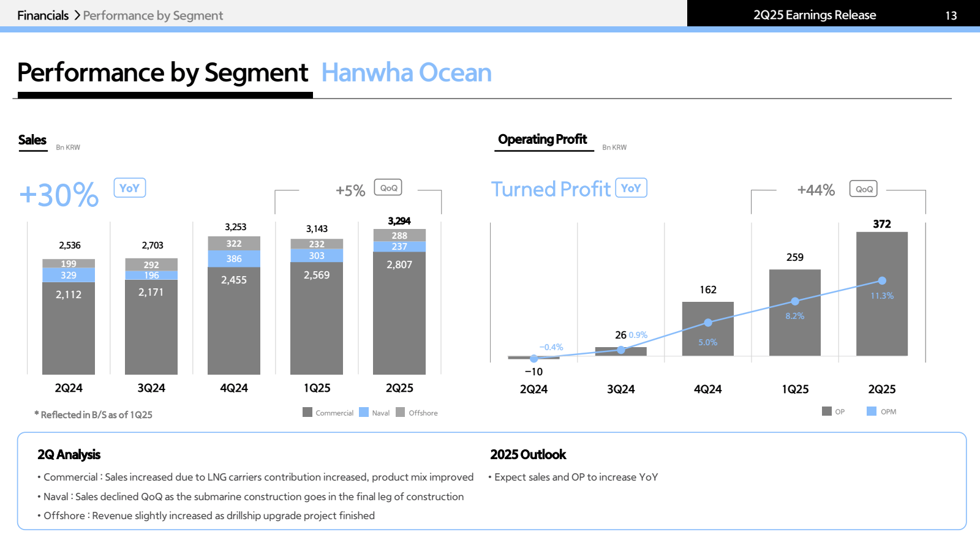980x551 pixels.
Task: Click the -0.4% OPM label
Action: (551, 347)
